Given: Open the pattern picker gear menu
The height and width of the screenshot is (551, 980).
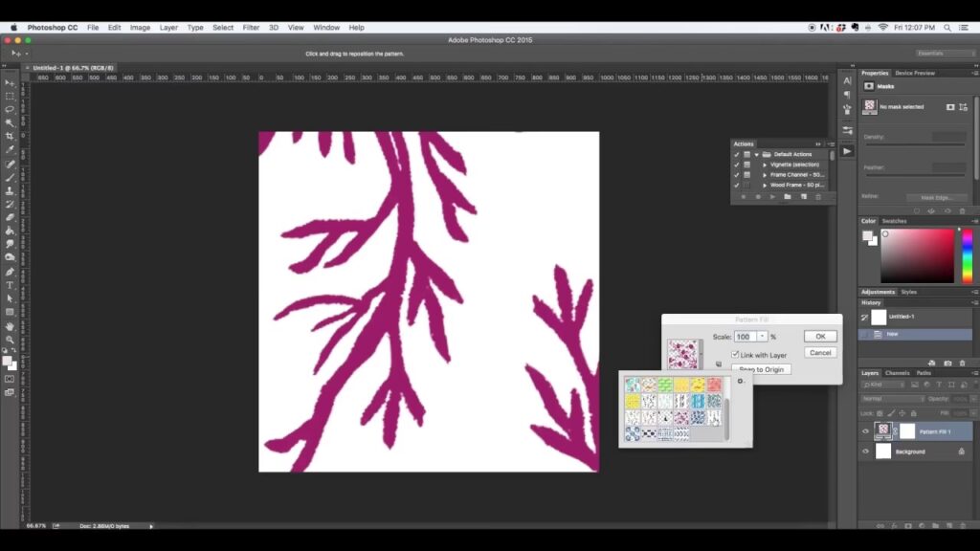Looking at the screenshot, I should pyautogui.click(x=740, y=382).
